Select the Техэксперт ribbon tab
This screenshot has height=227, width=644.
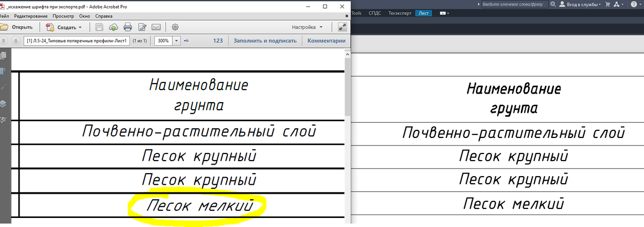pos(399,13)
